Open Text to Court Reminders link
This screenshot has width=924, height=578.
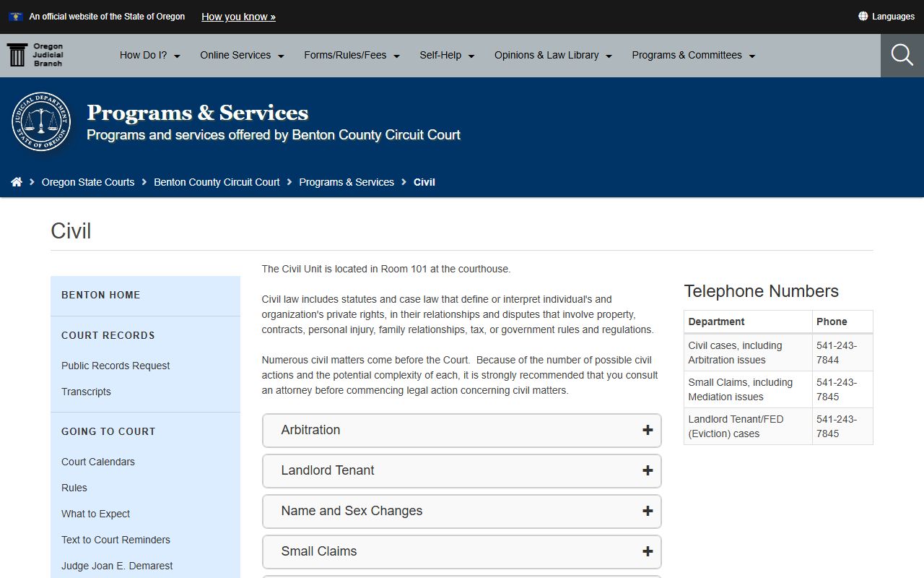(115, 540)
